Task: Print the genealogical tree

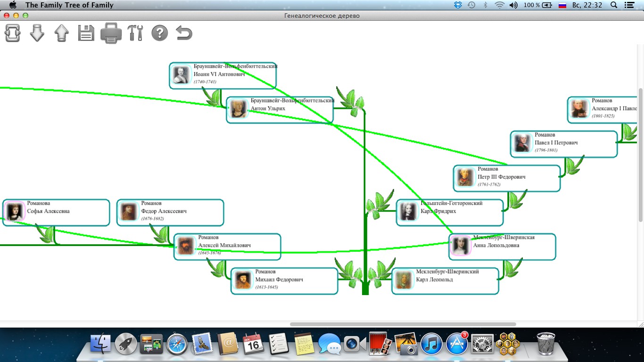Action: point(111,33)
